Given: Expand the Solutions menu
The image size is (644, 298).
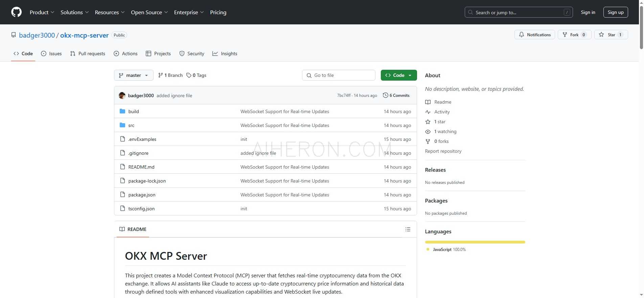Looking at the screenshot, I should tap(74, 12).
